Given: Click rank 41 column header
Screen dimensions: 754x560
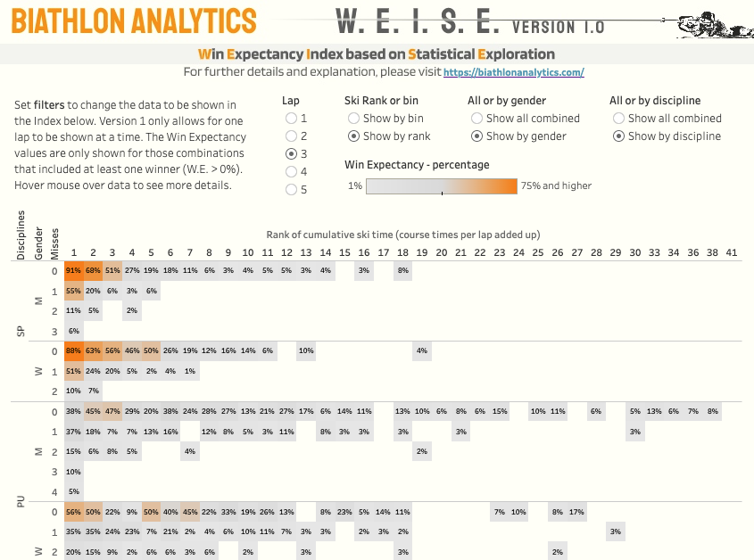Looking at the screenshot, I should point(731,253).
